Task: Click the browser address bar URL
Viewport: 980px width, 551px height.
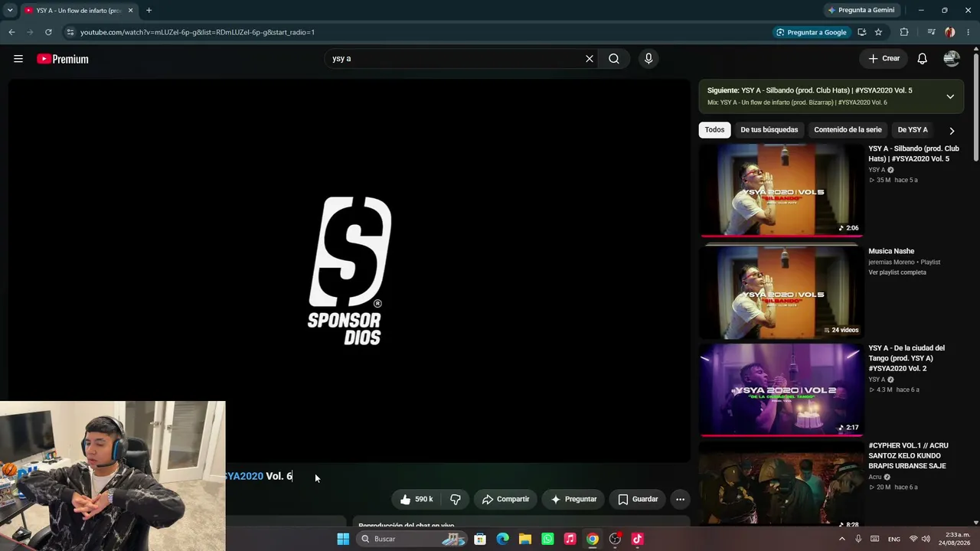Action: 198,32
